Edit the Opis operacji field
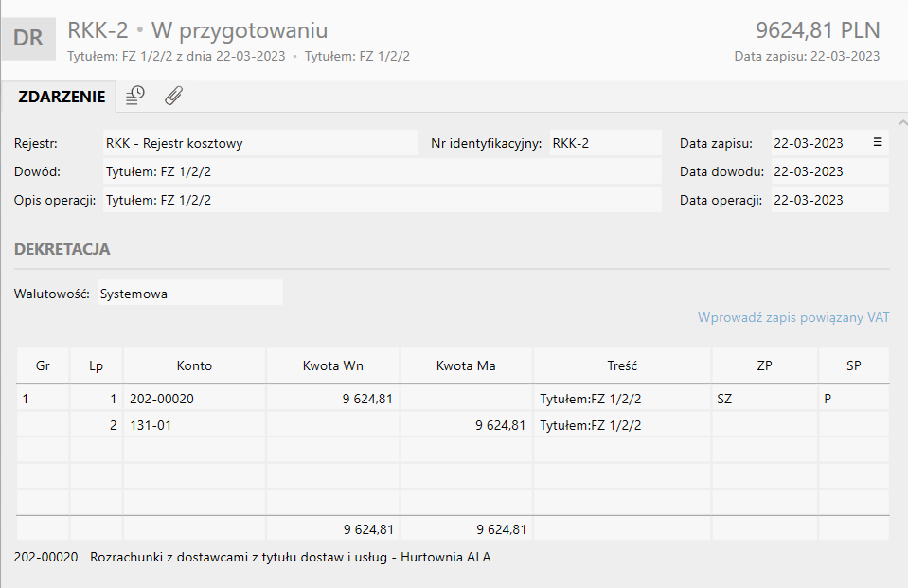The image size is (908, 588). [x=383, y=200]
